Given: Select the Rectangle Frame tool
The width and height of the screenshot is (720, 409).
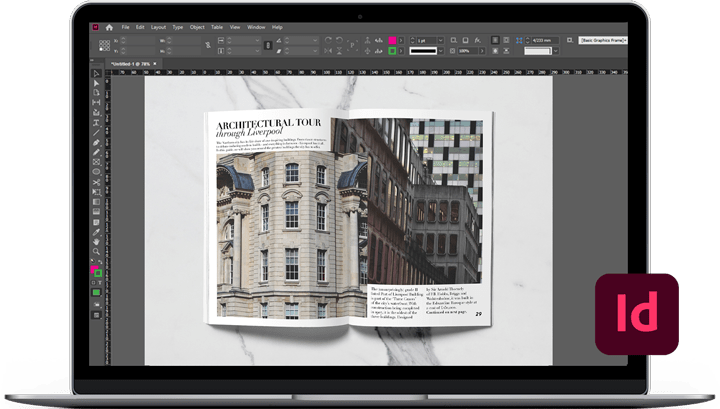Looking at the screenshot, I should tap(96, 162).
